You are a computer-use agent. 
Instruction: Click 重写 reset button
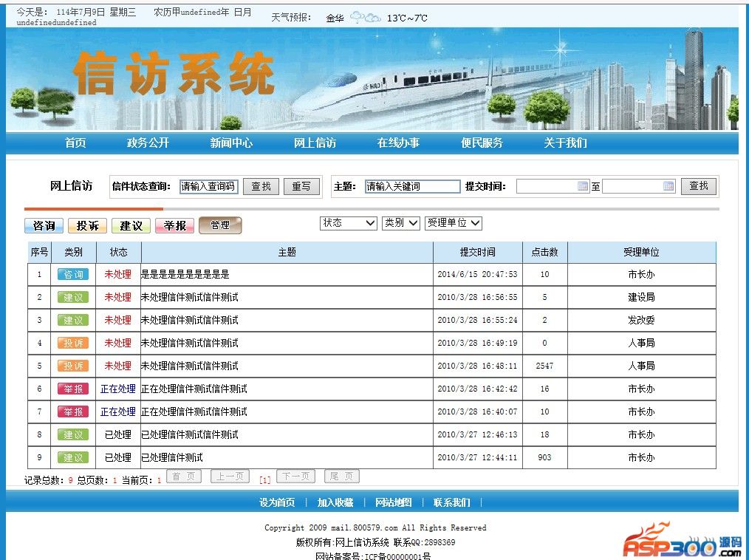pos(301,186)
